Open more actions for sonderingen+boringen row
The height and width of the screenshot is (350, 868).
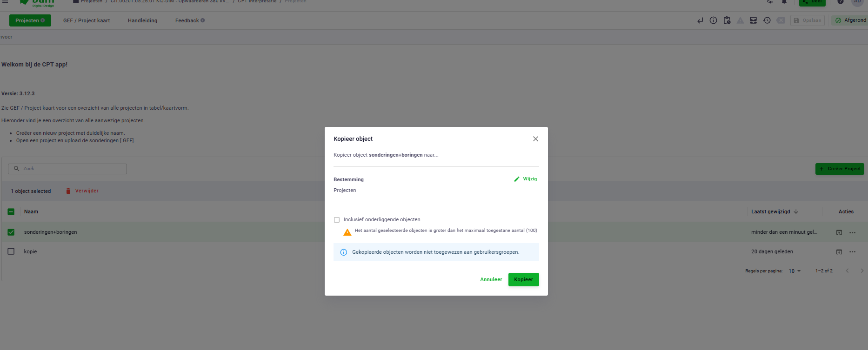(852, 232)
